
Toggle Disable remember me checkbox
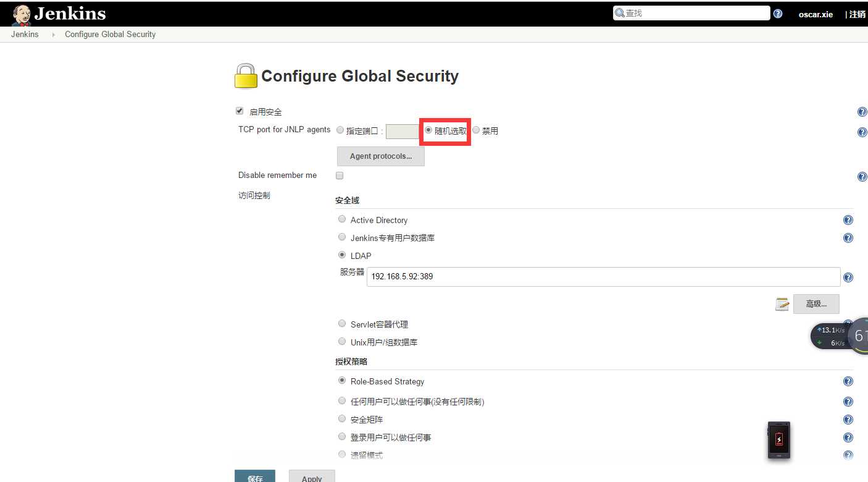point(340,175)
